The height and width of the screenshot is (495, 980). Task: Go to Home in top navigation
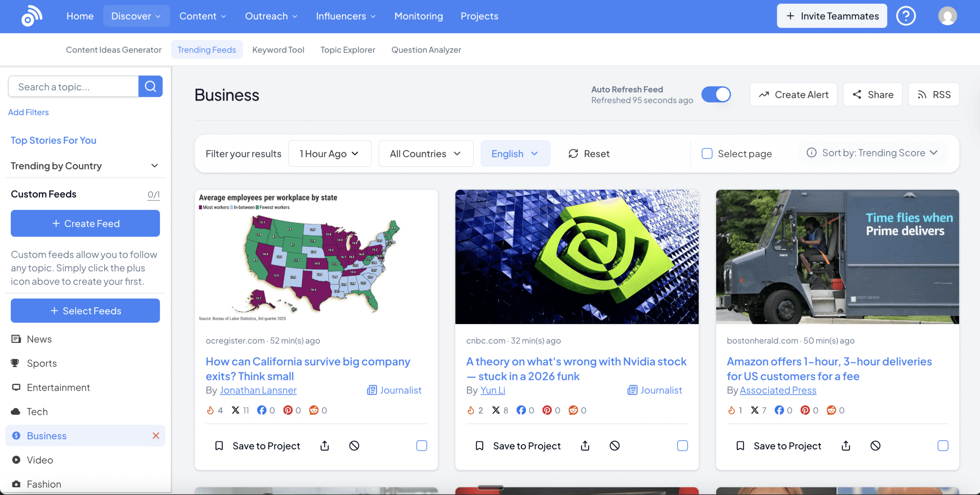click(x=80, y=16)
